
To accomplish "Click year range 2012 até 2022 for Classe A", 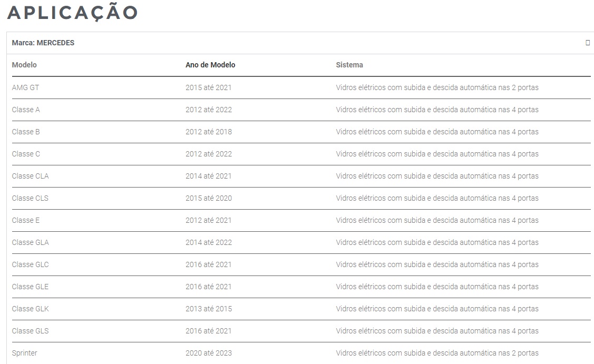I will 209,110.
